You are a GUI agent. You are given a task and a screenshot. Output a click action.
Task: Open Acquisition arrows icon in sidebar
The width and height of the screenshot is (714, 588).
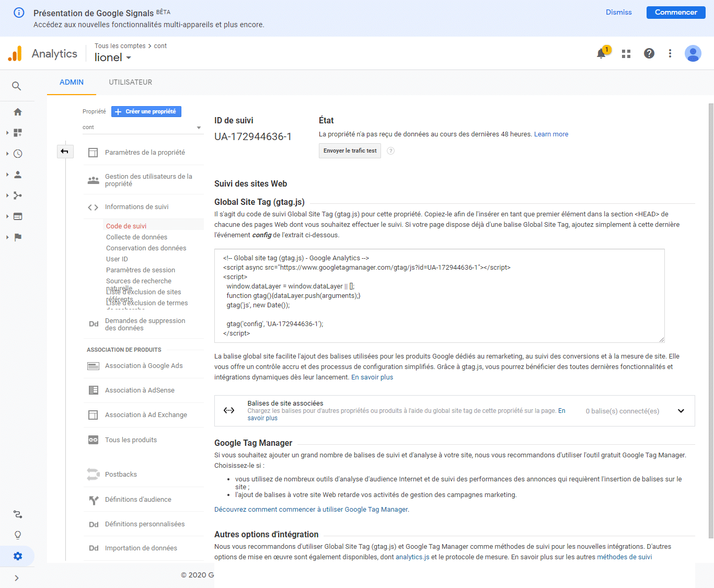(x=18, y=195)
